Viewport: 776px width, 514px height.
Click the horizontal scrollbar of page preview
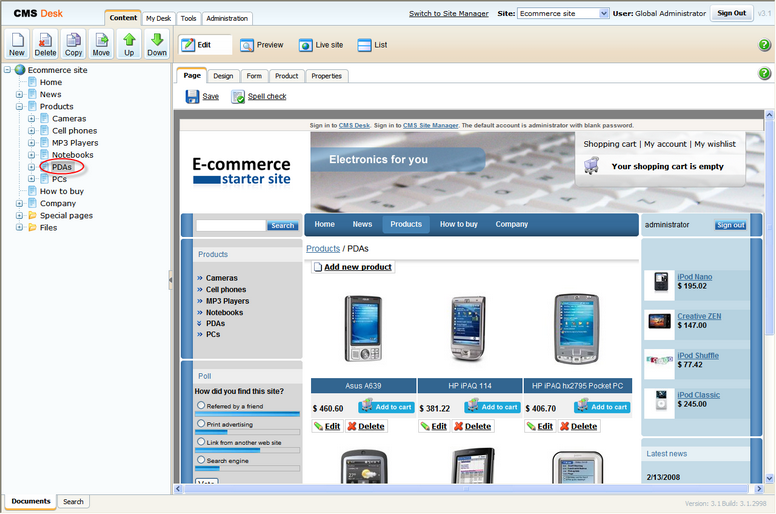click(x=465, y=489)
